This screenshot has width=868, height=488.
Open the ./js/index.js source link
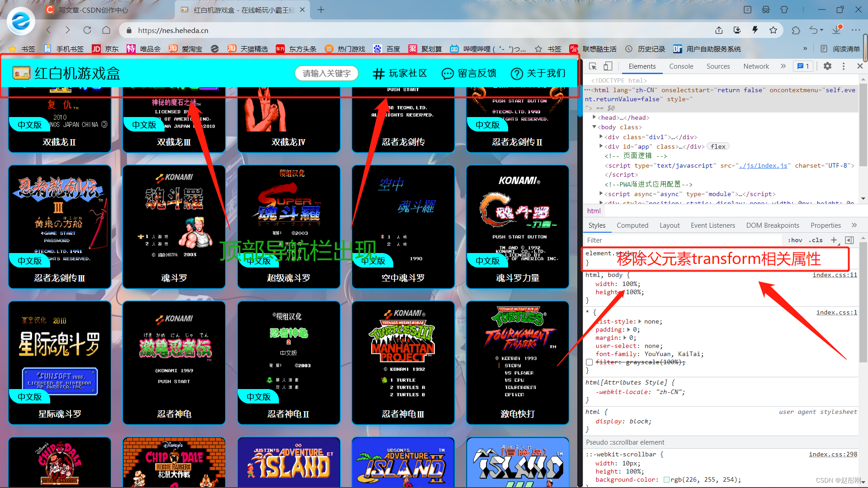(763, 165)
